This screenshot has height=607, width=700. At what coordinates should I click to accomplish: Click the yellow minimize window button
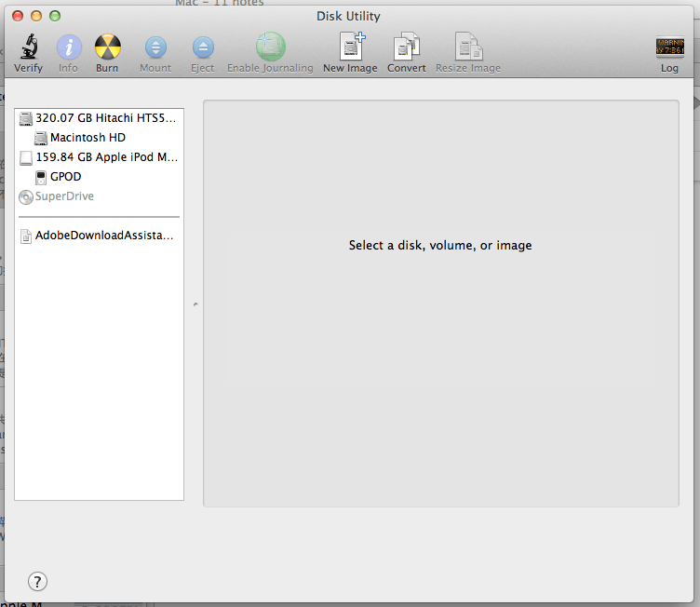[36, 16]
